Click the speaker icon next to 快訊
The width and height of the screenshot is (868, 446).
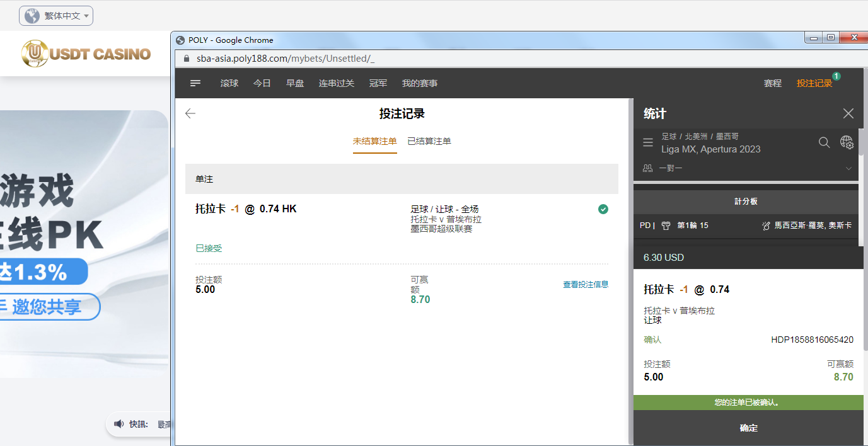(x=119, y=424)
